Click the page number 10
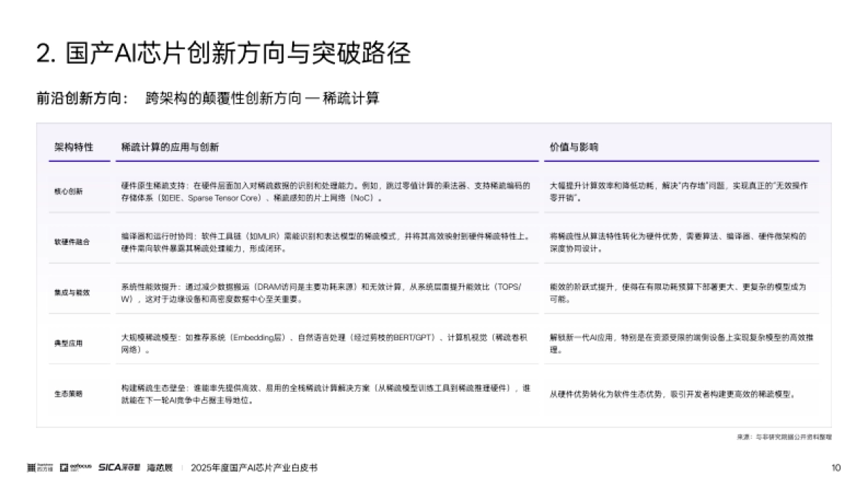Image resolution: width=868 pixels, height=488 pixels. pos(836,467)
